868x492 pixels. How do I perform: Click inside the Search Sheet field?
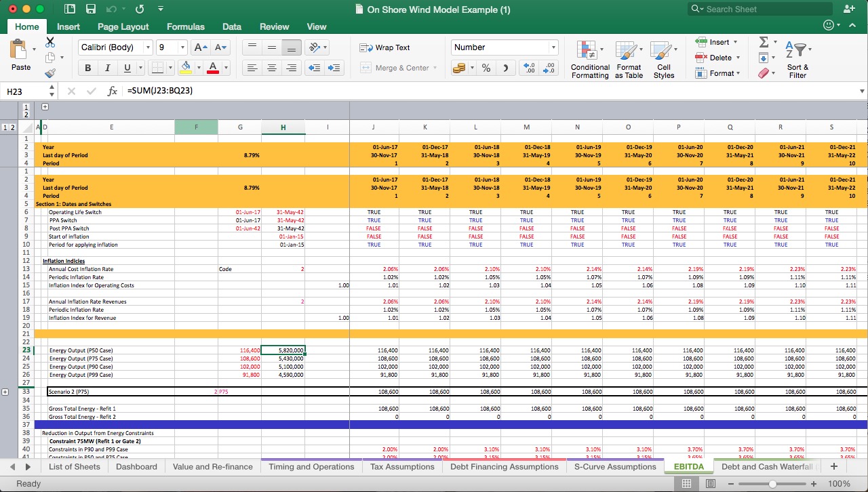(x=758, y=9)
